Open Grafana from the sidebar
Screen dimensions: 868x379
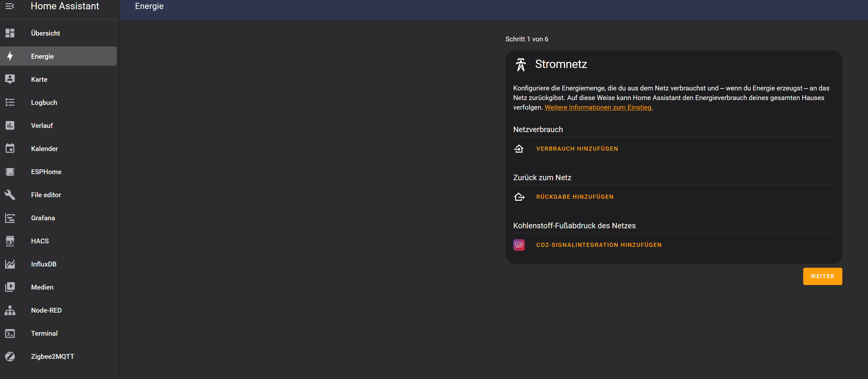(x=43, y=218)
